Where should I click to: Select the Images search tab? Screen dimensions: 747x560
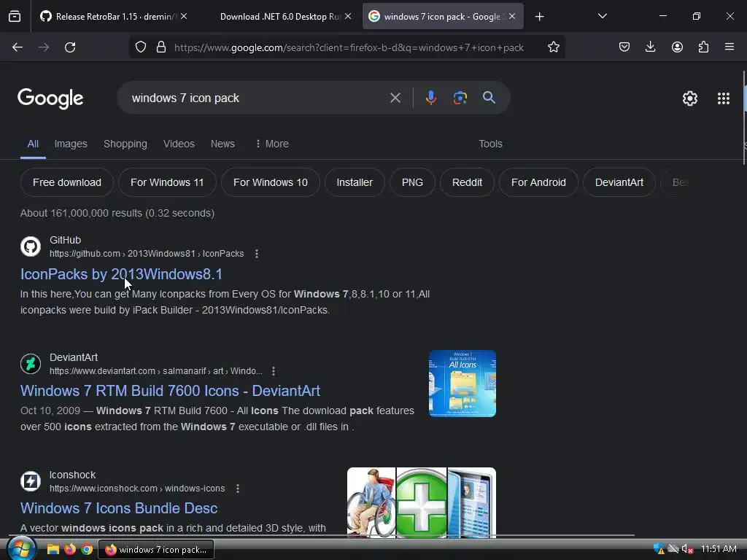click(71, 144)
